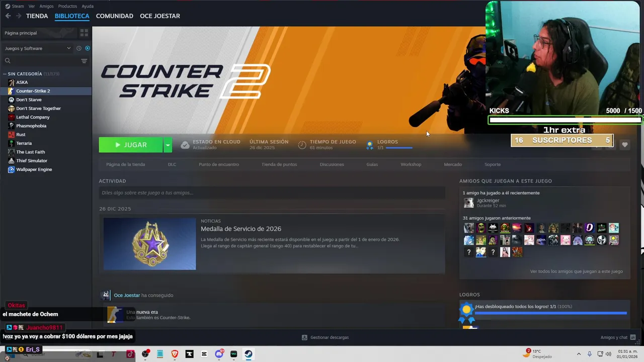Screen dimensions: 644x362
Task: Open the OCE JOESTAR profile section
Action: [160, 16]
